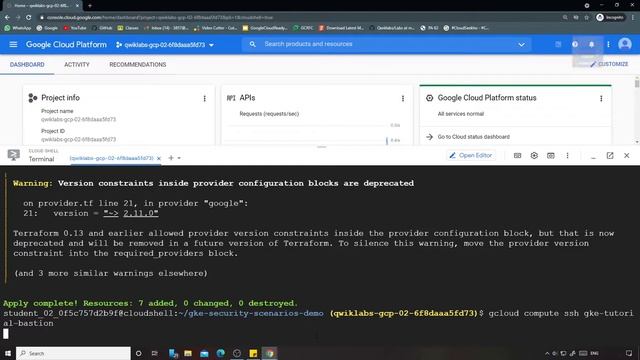640x360 pixels.
Task: Open the Cloud Shell more options menu
Action: tap(567, 156)
